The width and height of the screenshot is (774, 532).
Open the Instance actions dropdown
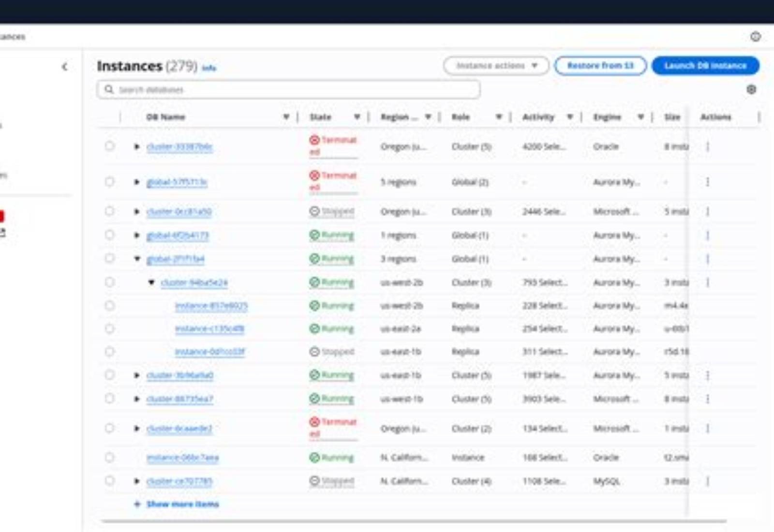tap(496, 66)
